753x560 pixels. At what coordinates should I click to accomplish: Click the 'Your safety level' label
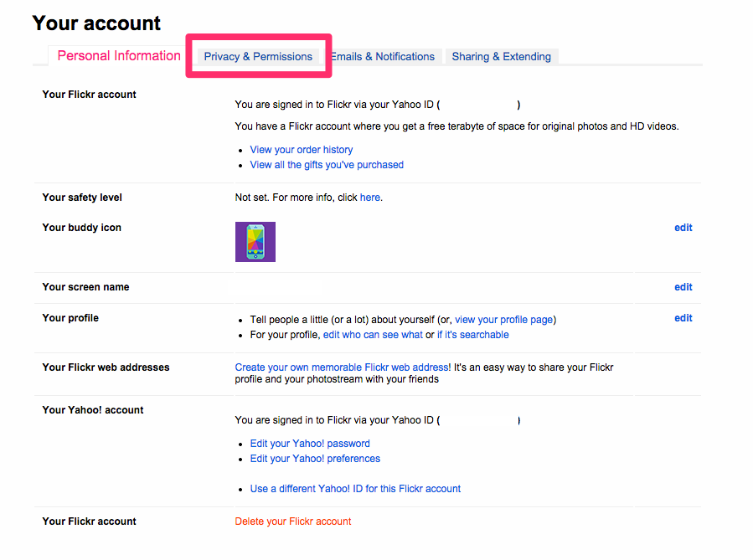coord(82,198)
